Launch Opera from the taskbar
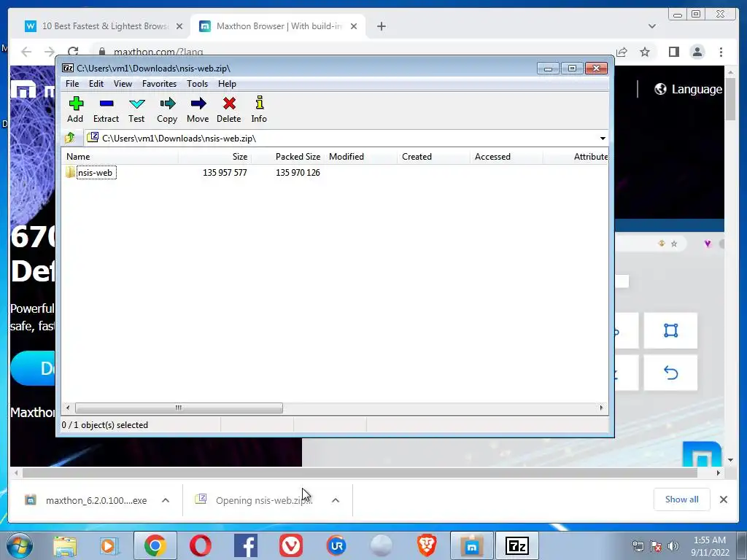Viewport: 747px width, 560px height. click(x=200, y=545)
